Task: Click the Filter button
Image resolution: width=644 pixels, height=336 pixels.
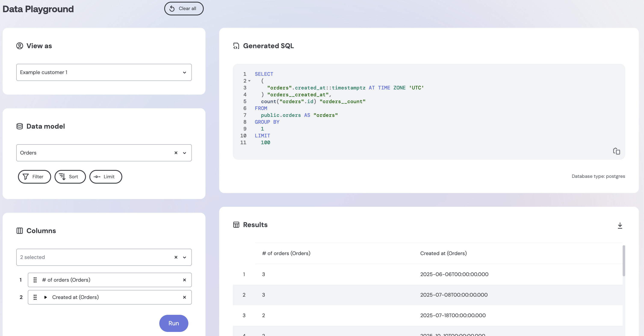Action: pyautogui.click(x=34, y=177)
